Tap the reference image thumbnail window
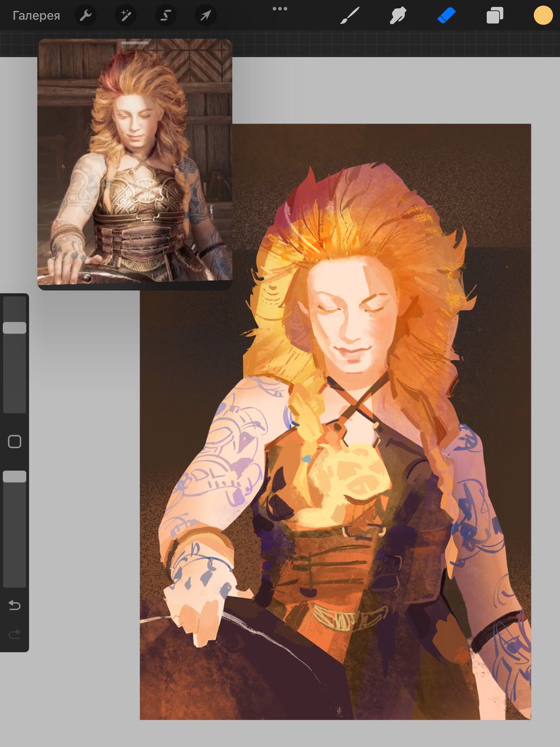The height and width of the screenshot is (747, 560). pos(134,164)
